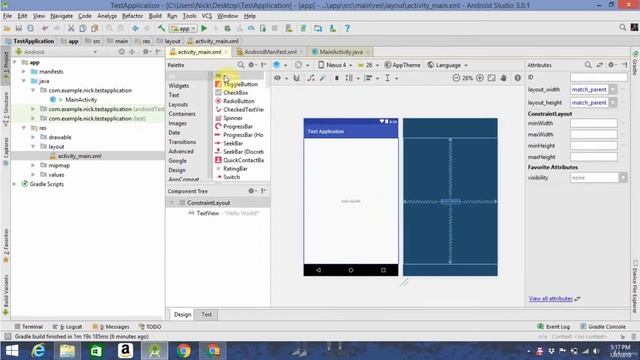Expand the drawable folder

(x=33, y=137)
